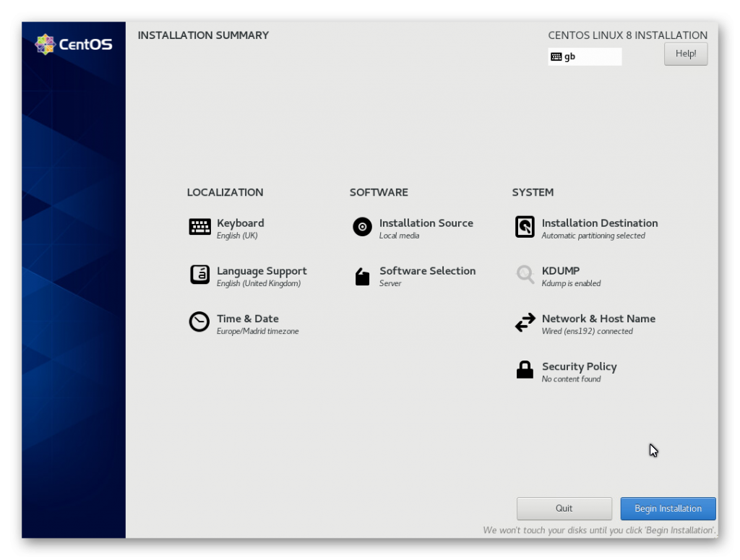Click the SOFTWARE section heading
Viewport: 740px width, 560px height.
click(379, 192)
